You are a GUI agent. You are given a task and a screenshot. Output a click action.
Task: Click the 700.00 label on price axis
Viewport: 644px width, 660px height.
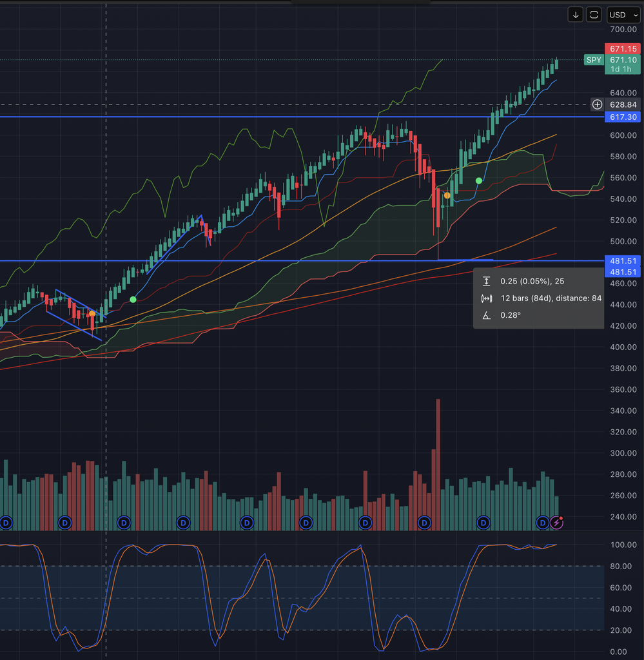[623, 30]
